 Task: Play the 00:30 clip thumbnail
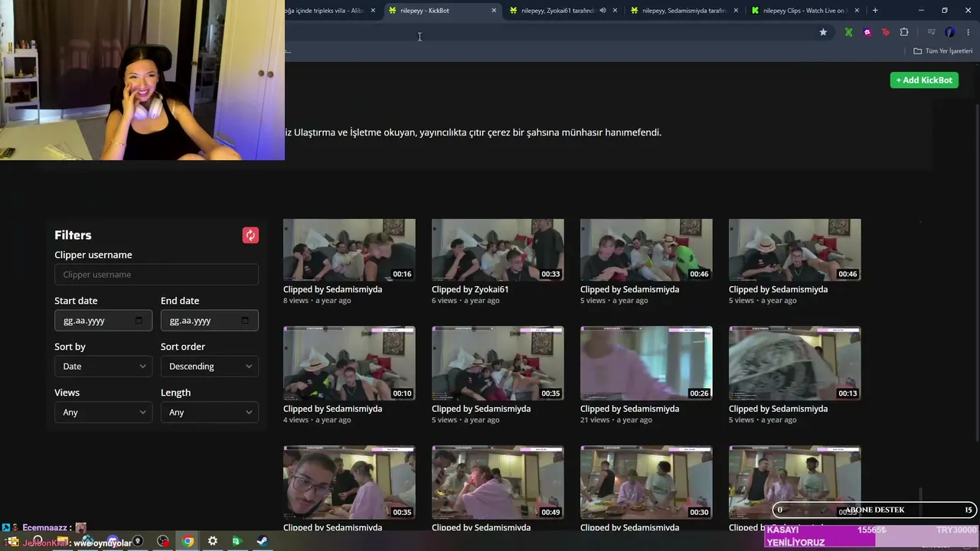(646, 482)
